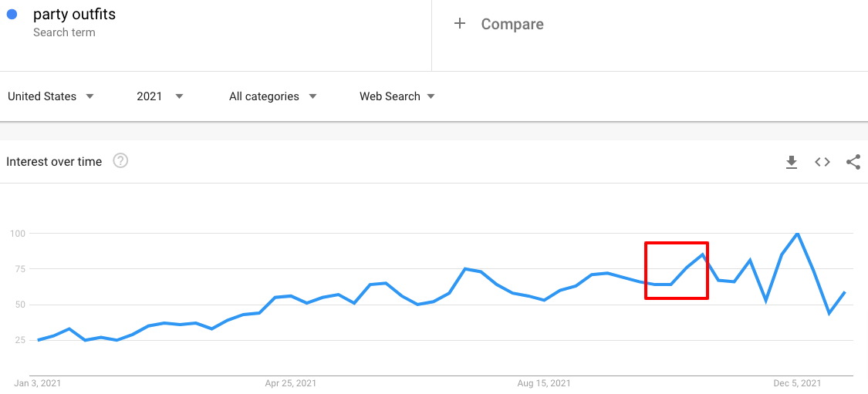The image size is (868, 394).
Task: Click the Apr 25, 2021 axis label
Action: [291, 383]
